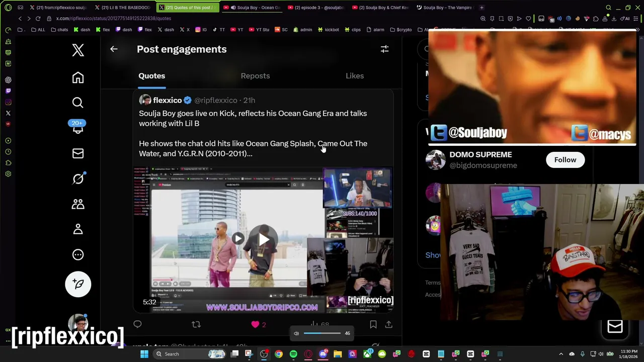Image resolution: width=644 pixels, height=362 pixels.
Task: Compose new post with feather button
Action: (x=78, y=284)
